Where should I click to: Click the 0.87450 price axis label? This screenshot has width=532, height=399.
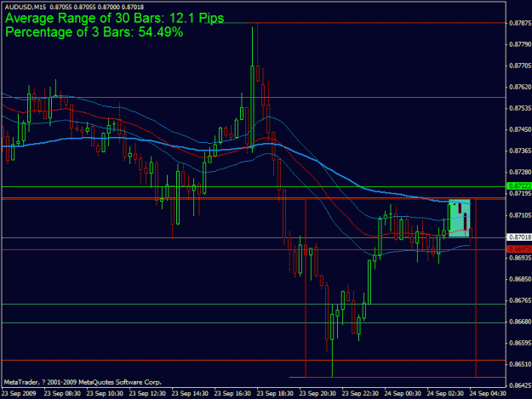point(520,129)
